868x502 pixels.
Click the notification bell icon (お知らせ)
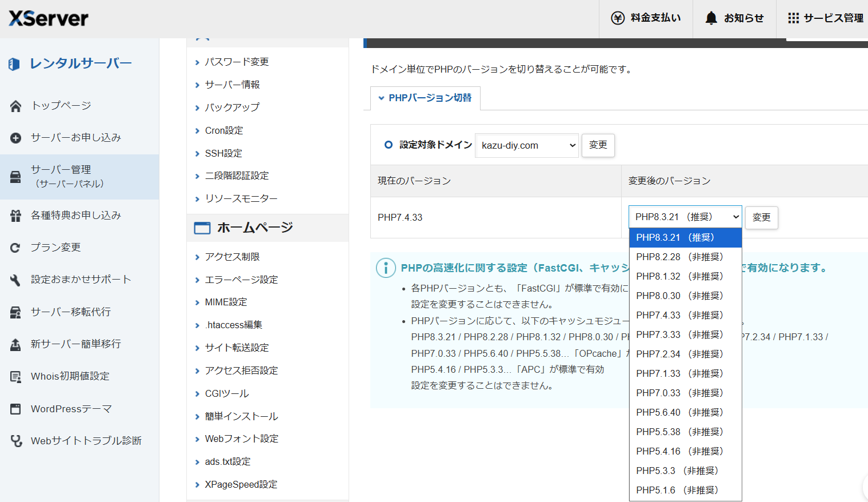pos(711,18)
